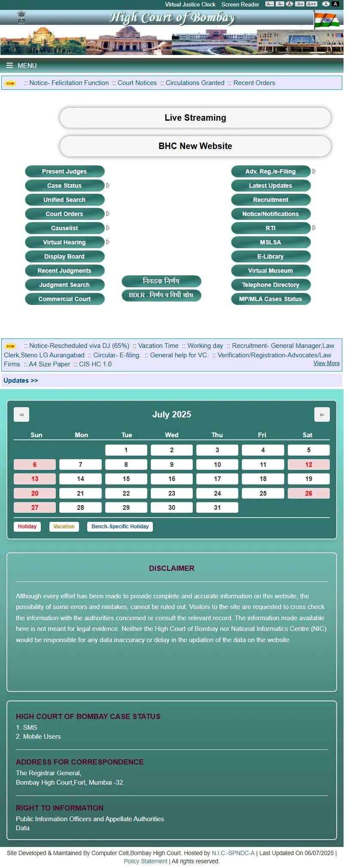This screenshot has width=350, height=868.
Task: Expand the Court Orders submenu arrow
Action: (x=108, y=214)
